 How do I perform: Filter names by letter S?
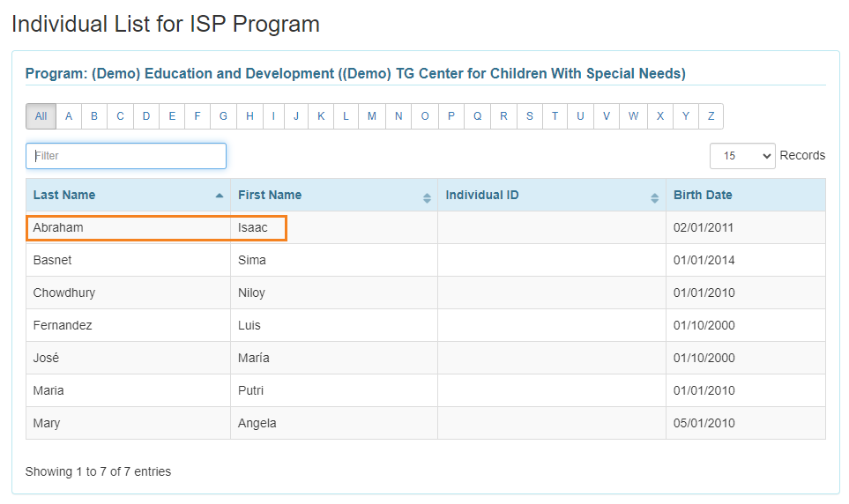coord(530,116)
